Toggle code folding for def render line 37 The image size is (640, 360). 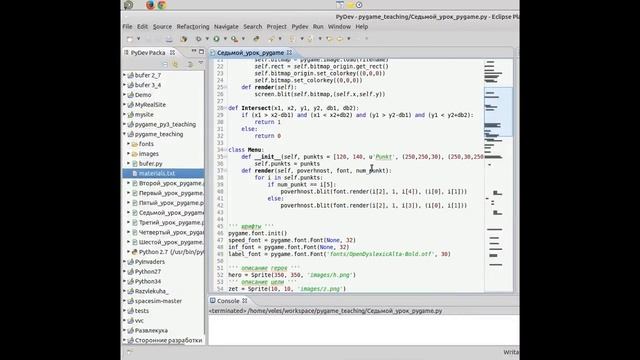coord(225,171)
